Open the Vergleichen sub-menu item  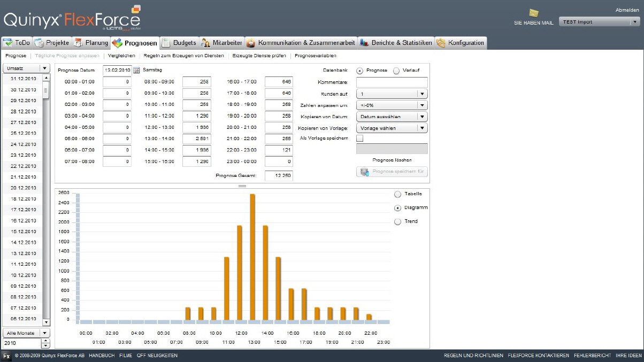[121, 56]
